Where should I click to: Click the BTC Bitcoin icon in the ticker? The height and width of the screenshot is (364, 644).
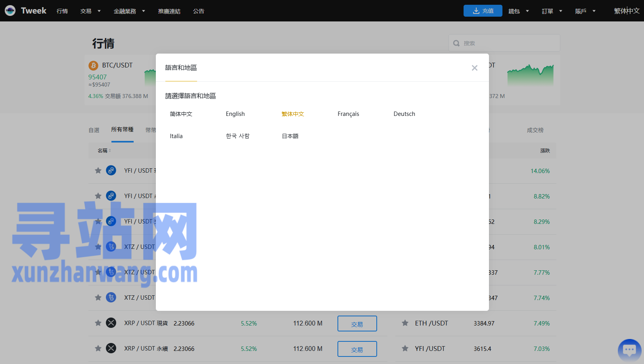click(94, 65)
